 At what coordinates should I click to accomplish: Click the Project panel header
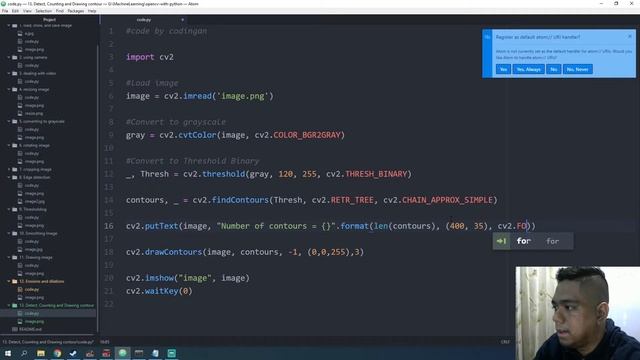pyautogui.click(x=49, y=20)
